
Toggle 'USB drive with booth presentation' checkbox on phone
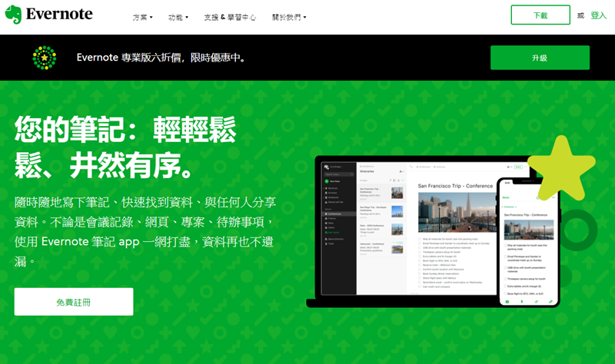(x=505, y=266)
